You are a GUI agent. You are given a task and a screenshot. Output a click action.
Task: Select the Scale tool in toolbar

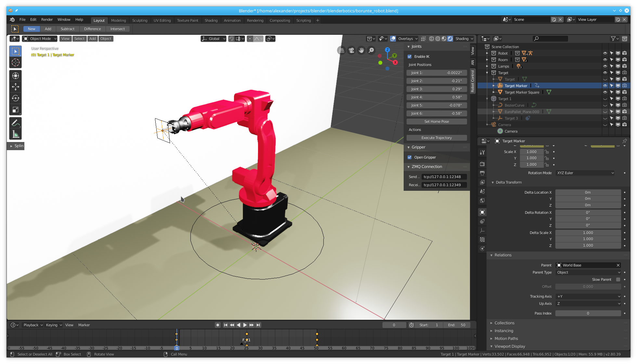(16, 110)
